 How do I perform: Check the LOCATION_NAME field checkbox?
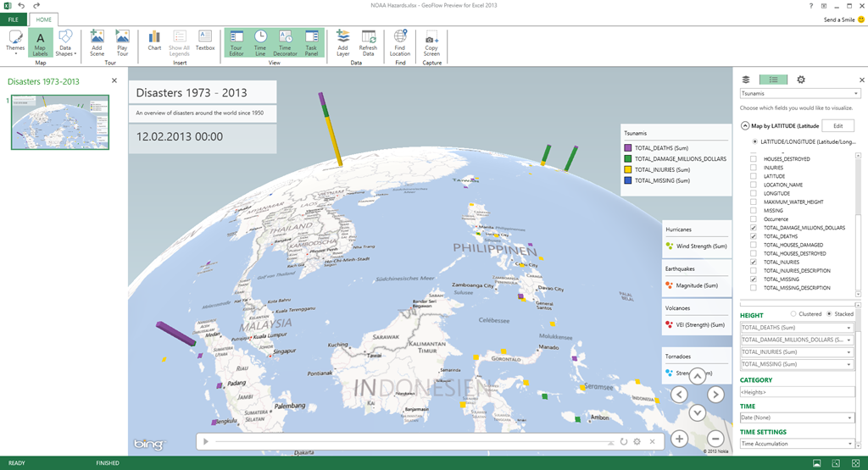click(754, 185)
